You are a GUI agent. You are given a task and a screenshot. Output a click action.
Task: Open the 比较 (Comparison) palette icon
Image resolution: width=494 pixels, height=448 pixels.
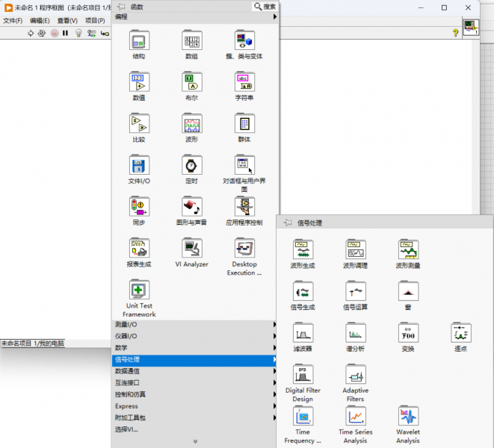click(x=139, y=123)
